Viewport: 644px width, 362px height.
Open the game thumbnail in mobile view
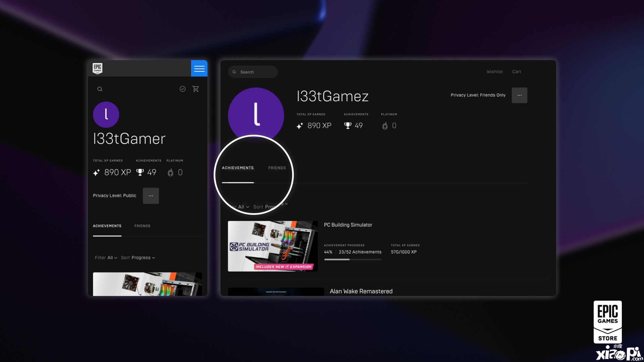point(147,284)
